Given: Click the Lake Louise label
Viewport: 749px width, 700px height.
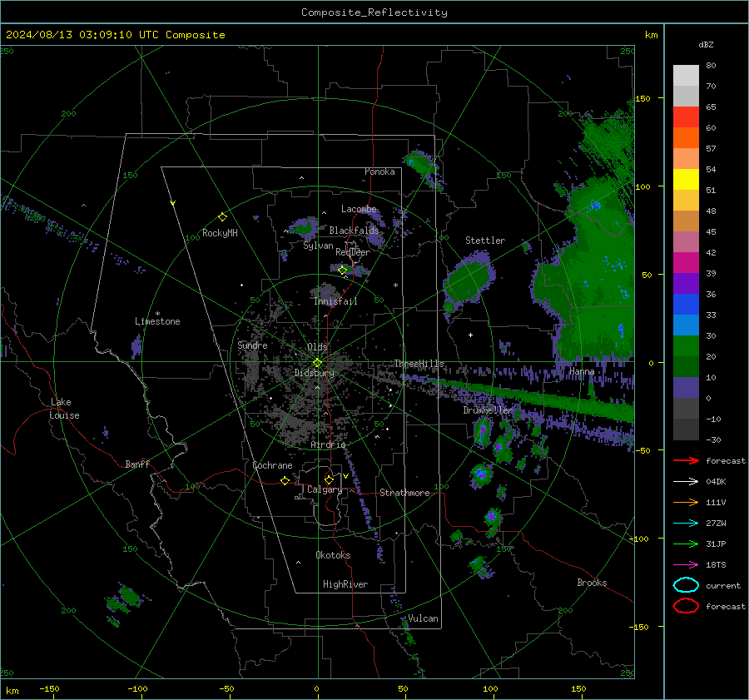Looking at the screenshot, I should coord(64,409).
